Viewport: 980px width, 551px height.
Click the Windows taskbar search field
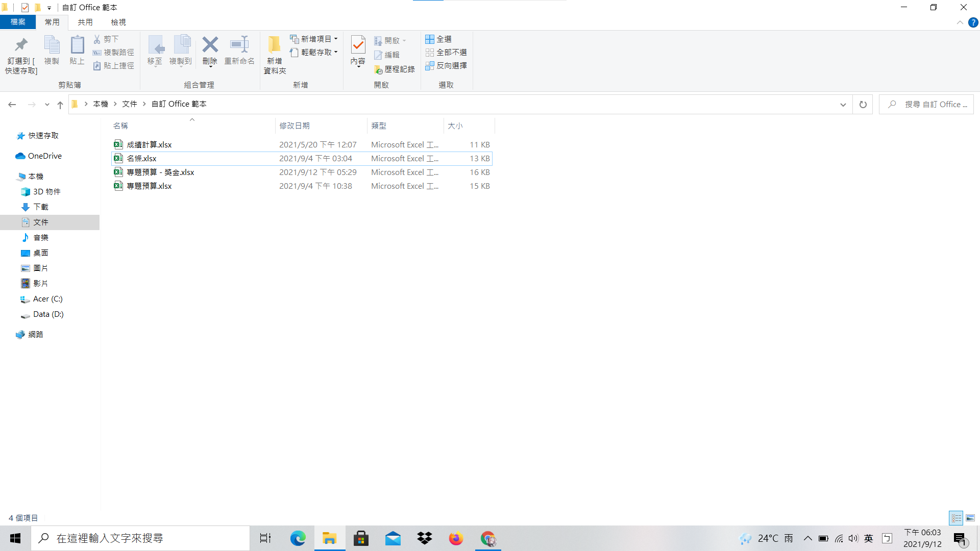point(140,538)
